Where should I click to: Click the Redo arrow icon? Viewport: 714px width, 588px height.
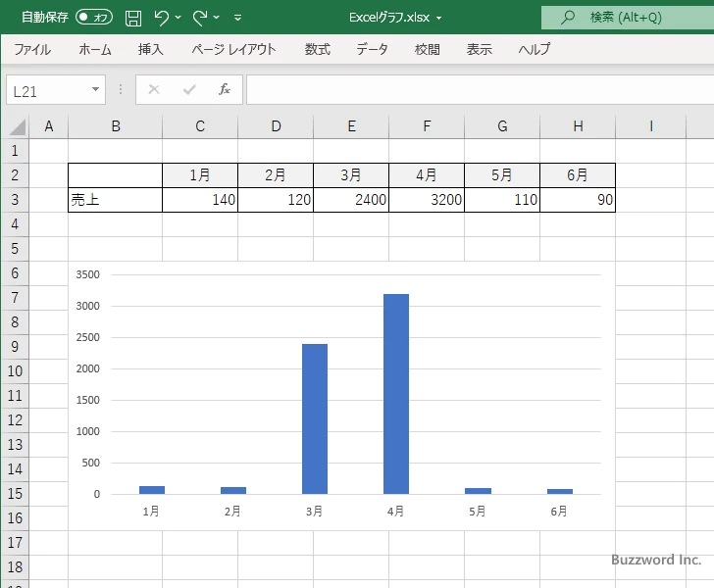[x=200, y=18]
